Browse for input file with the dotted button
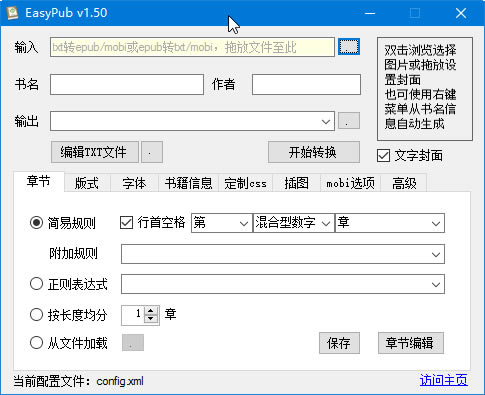485x395 pixels. click(x=349, y=47)
